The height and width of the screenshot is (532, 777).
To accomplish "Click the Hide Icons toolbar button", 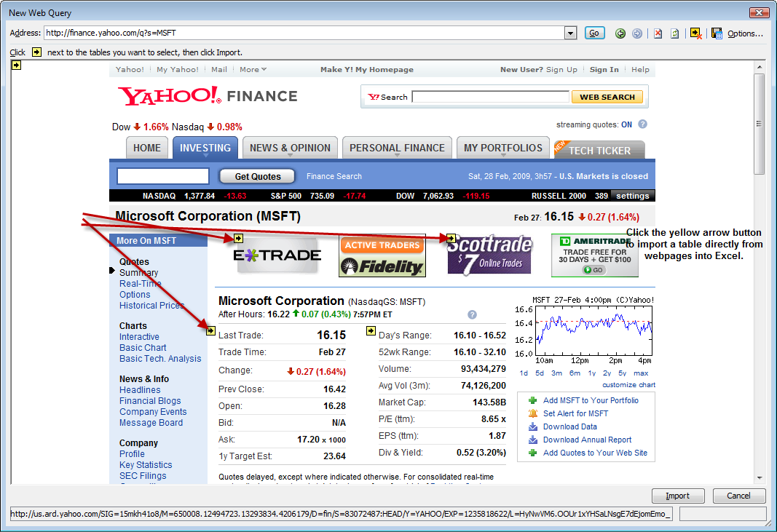I will pyautogui.click(x=695, y=33).
